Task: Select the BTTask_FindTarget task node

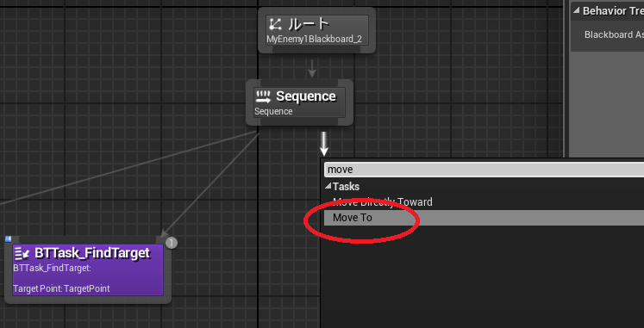Action: [88, 269]
